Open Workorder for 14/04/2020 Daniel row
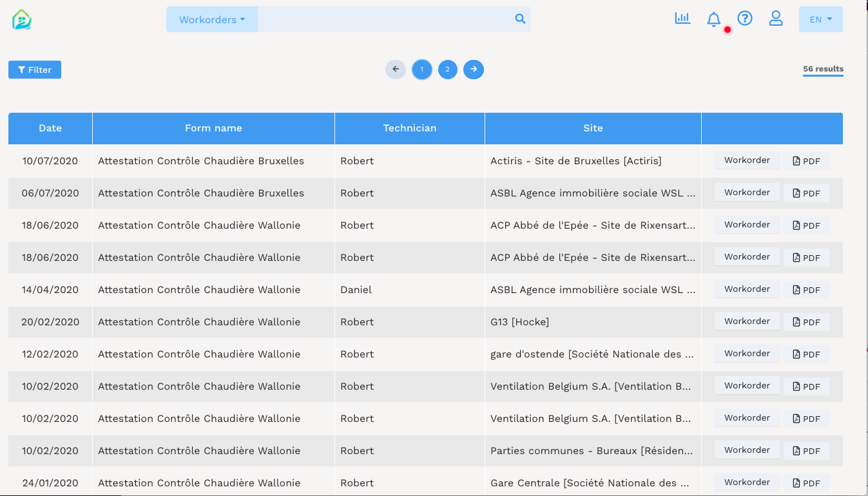The width and height of the screenshot is (868, 496). click(747, 289)
